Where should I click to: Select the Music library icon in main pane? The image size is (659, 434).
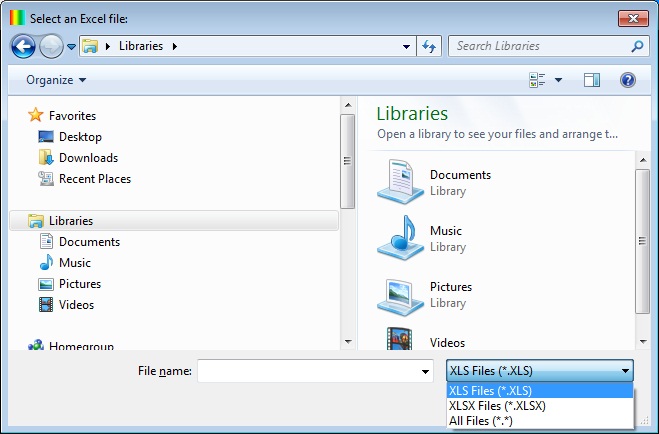[400, 238]
